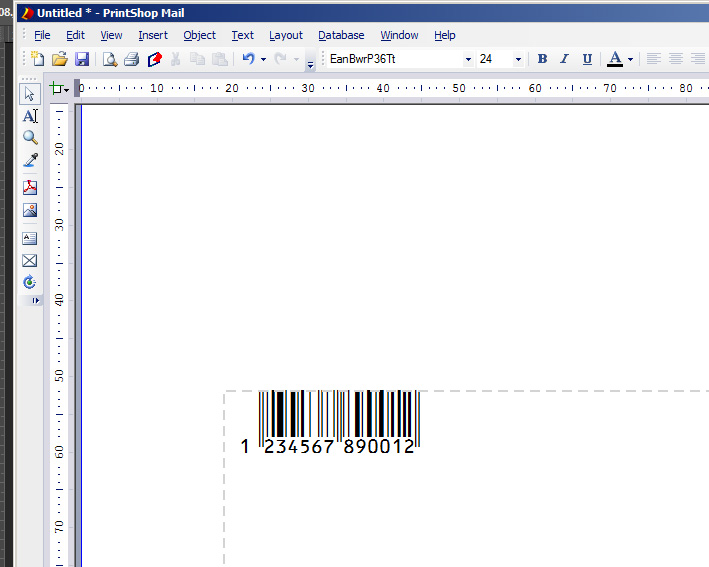This screenshot has height=567, width=709.
Task: Save the document with floppy icon
Action: [x=82, y=59]
